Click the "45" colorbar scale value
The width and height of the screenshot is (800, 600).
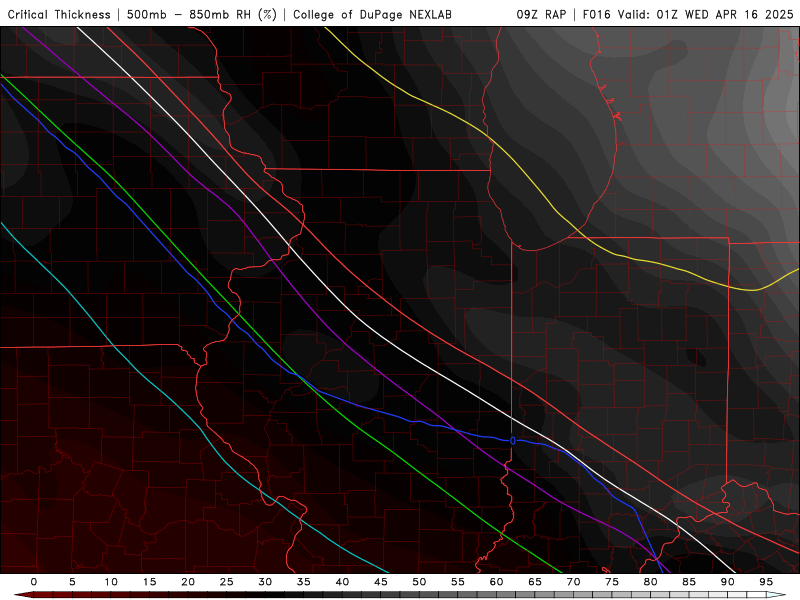coord(381,582)
